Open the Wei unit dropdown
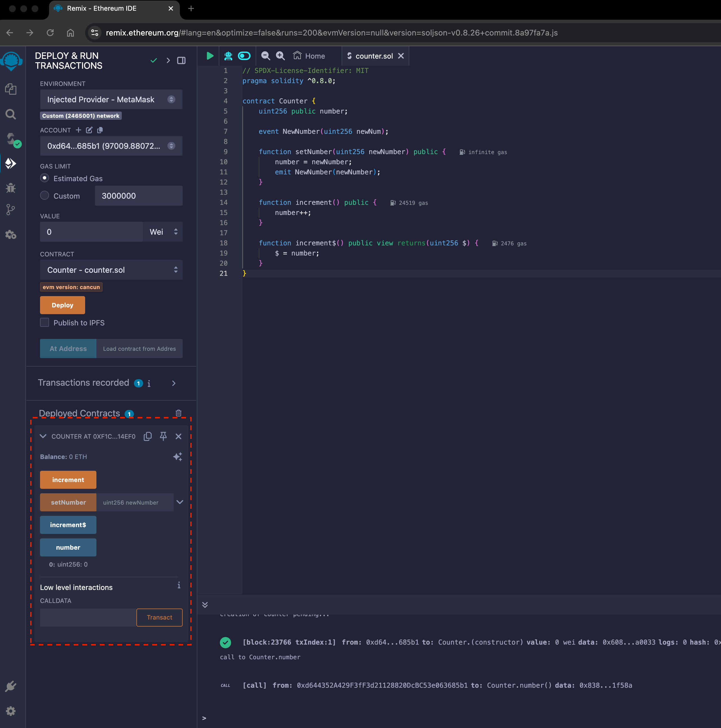Image resolution: width=721 pixels, height=728 pixels. pyautogui.click(x=163, y=232)
